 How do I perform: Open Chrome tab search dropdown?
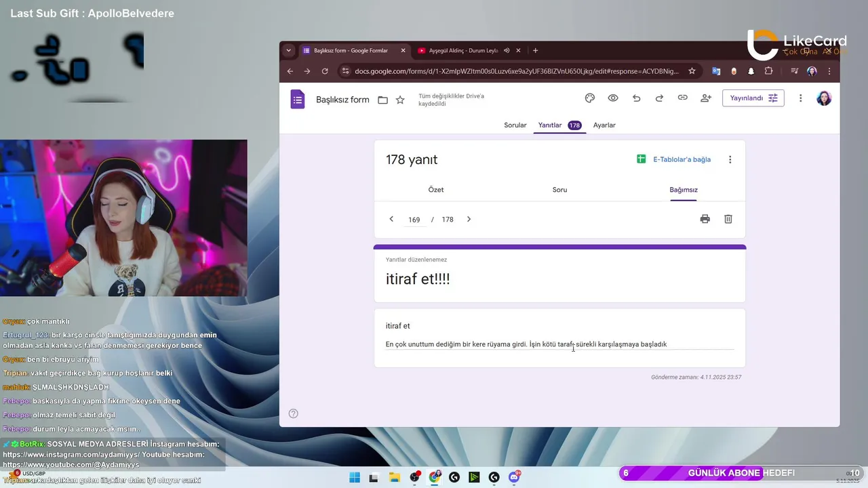(x=289, y=50)
